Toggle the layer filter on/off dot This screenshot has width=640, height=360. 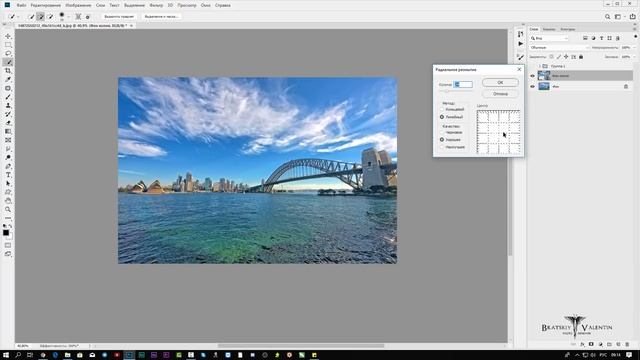pos(636,37)
